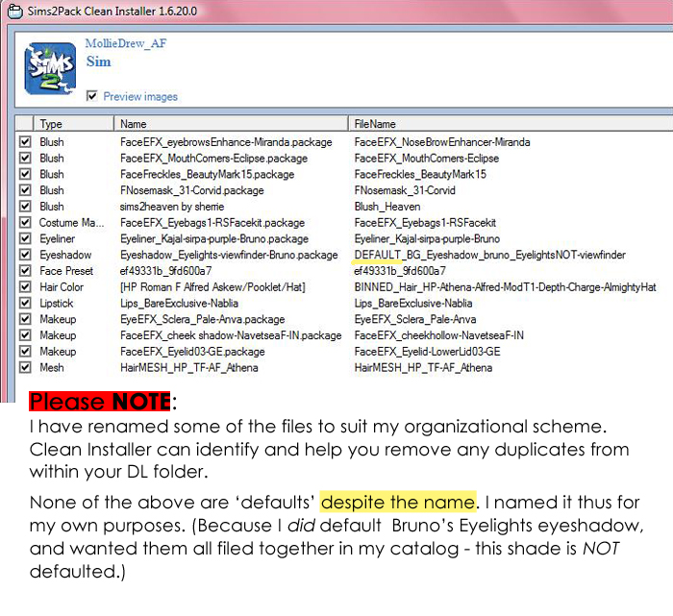Viewport: 673px width, 616px height.
Task: Click the Costume Ma... type cell
Action: [72, 223]
